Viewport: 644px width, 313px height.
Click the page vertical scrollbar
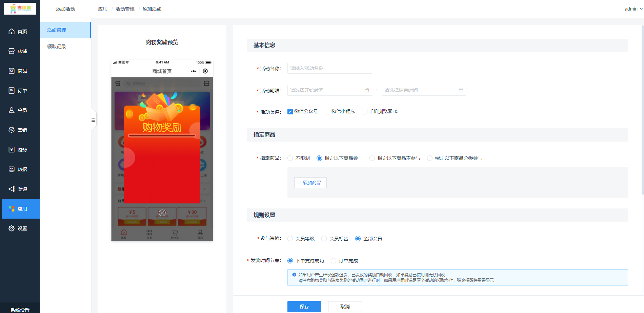[x=642, y=110]
